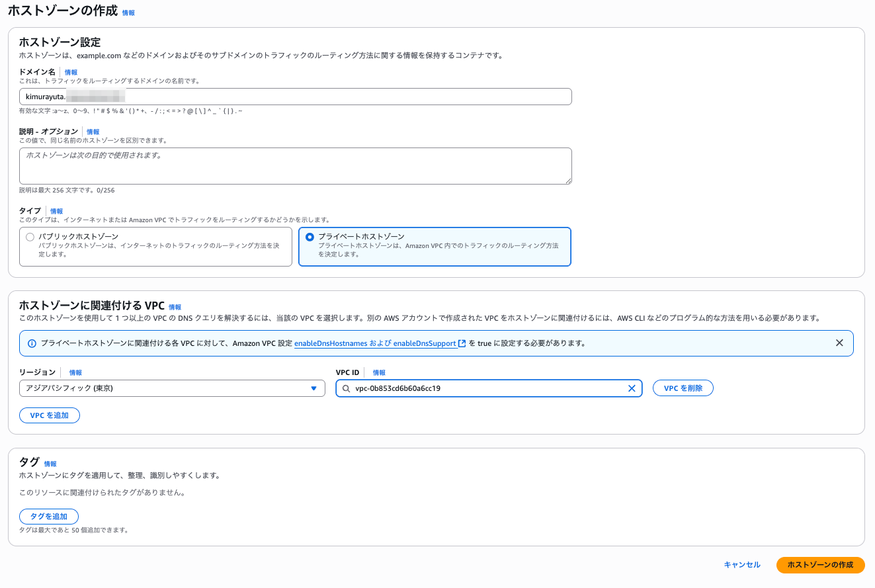Click the VPC ID search field
This screenshot has width=875, height=588.
coord(489,388)
